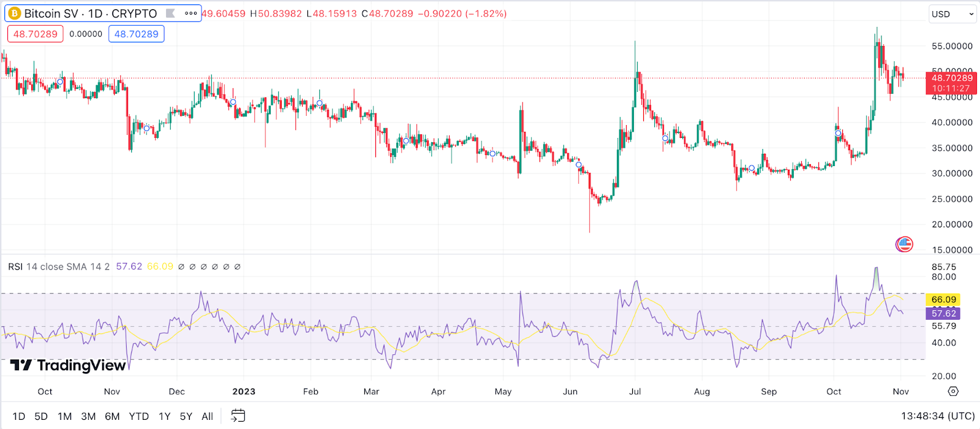The width and height of the screenshot is (980, 429).
Task: Click the 35.00000 price scale label
Action: click(x=952, y=148)
